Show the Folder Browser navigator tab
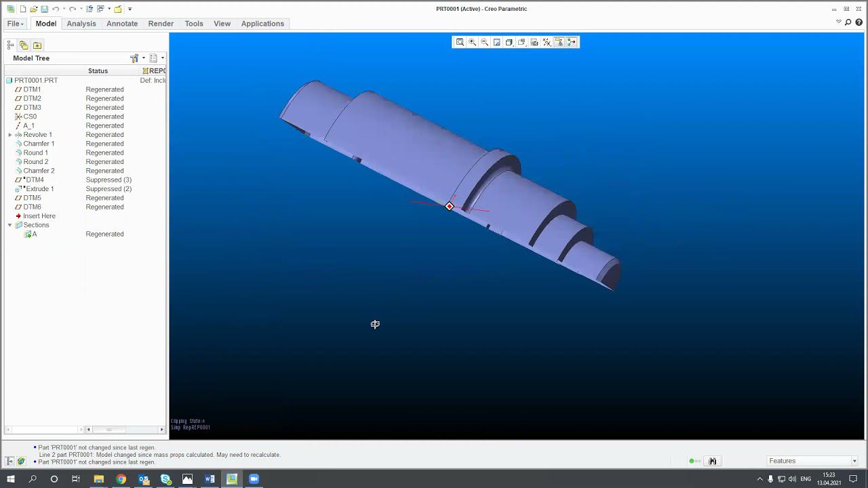Image resolution: width=868 pixels, height=488 pixels. click(24, 45)
